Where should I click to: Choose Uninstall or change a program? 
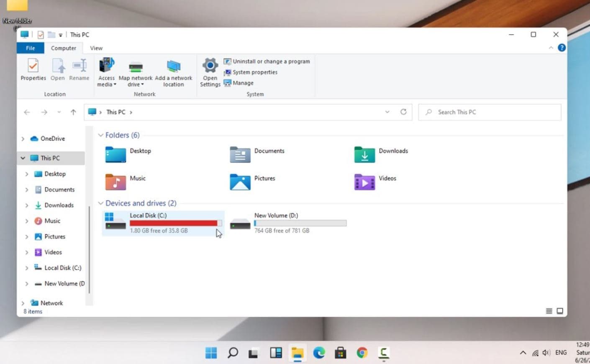tap(267, 62)
